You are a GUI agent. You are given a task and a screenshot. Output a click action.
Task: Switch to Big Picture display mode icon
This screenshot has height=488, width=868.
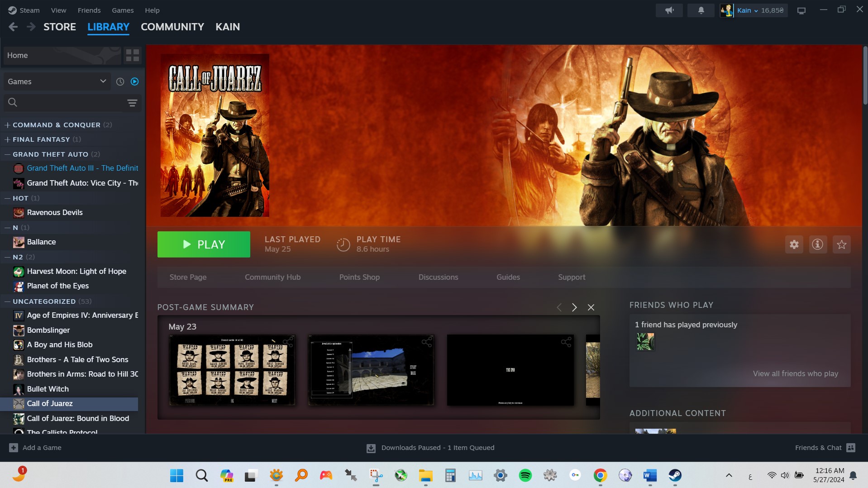click(801, 10)
